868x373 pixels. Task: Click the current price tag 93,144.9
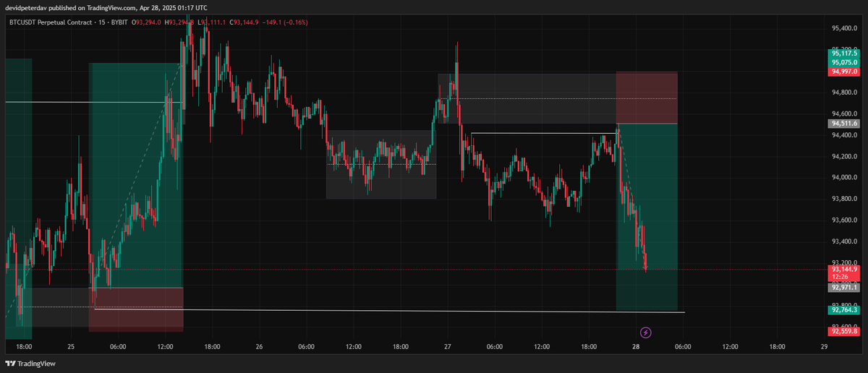tap(844, 269)
